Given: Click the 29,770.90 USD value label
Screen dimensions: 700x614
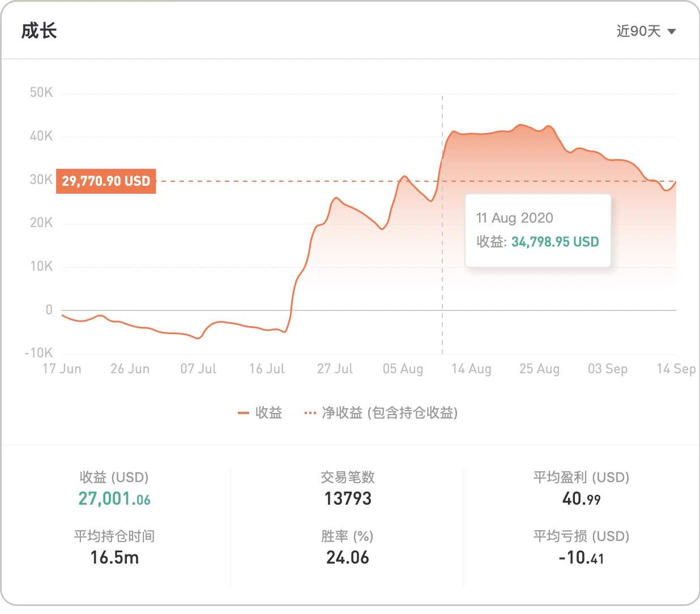Looking at the screenshot, I should pyautogui.click(x=106, y=181).
